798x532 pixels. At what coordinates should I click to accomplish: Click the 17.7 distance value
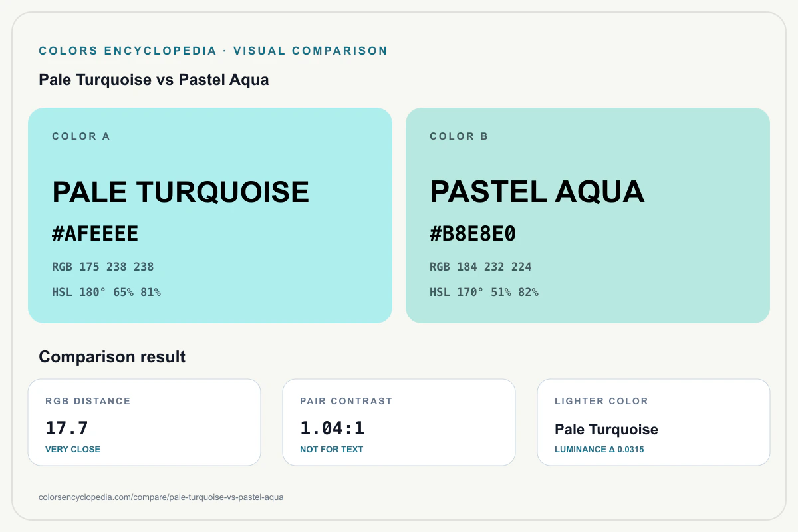click(66, 428)
